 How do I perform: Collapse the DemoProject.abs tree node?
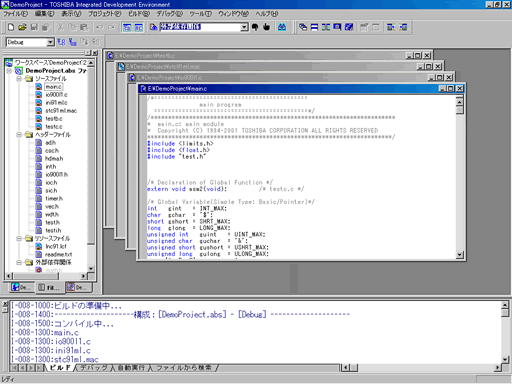pyautogui.click(x=9, y=71)
